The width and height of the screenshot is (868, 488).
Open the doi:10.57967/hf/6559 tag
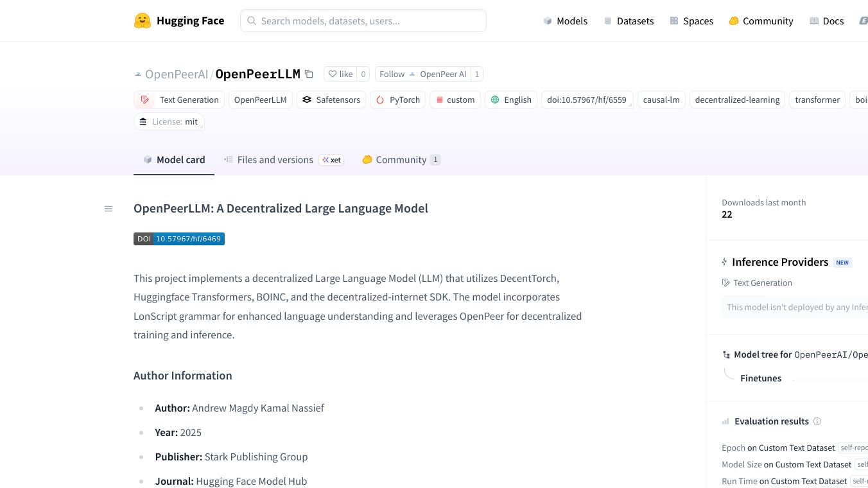587,100
